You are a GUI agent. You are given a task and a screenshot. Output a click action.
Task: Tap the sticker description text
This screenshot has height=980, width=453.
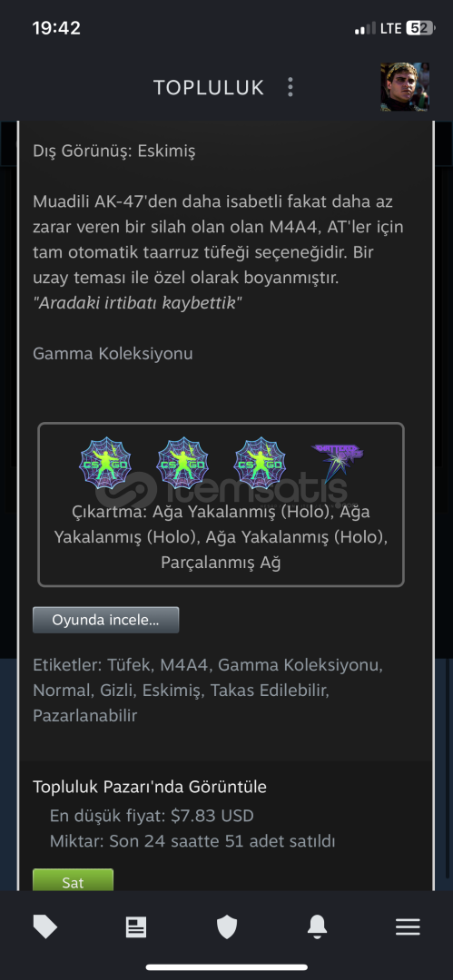tap(221, 537)
